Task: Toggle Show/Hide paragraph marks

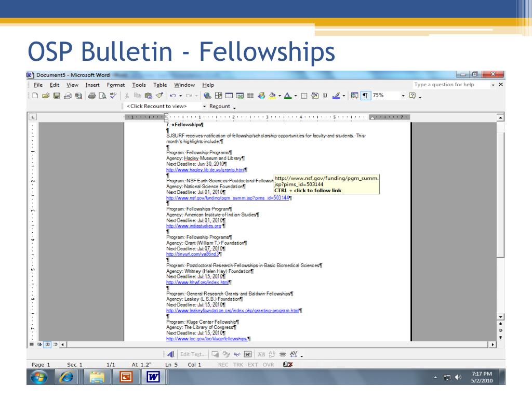Action: coord(365,96)
